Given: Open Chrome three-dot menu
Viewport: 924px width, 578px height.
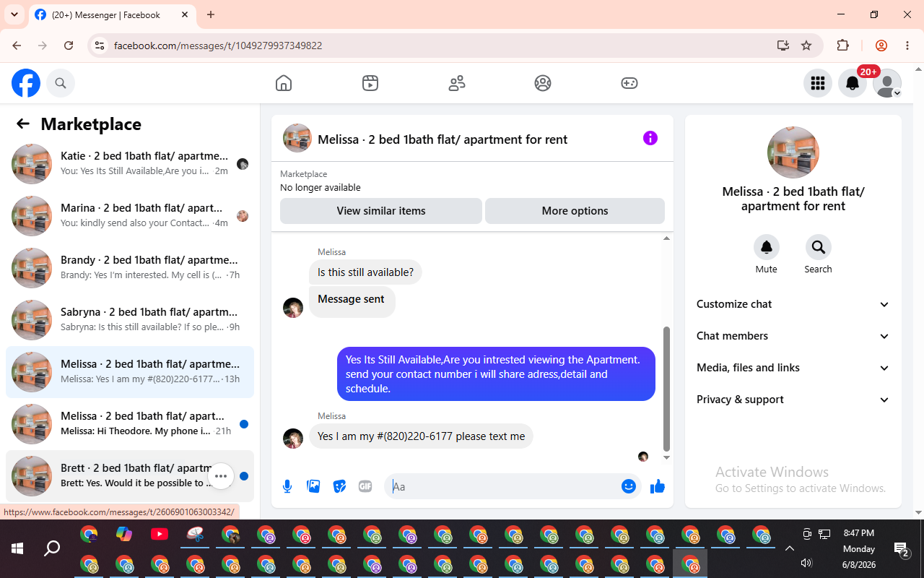Looking at the screenshot, I should (907, 46).
